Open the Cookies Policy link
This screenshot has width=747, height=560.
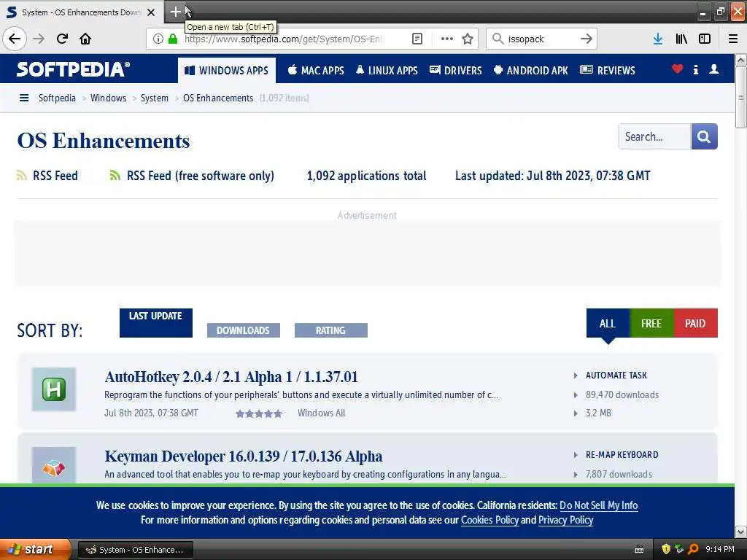(489, 520)
